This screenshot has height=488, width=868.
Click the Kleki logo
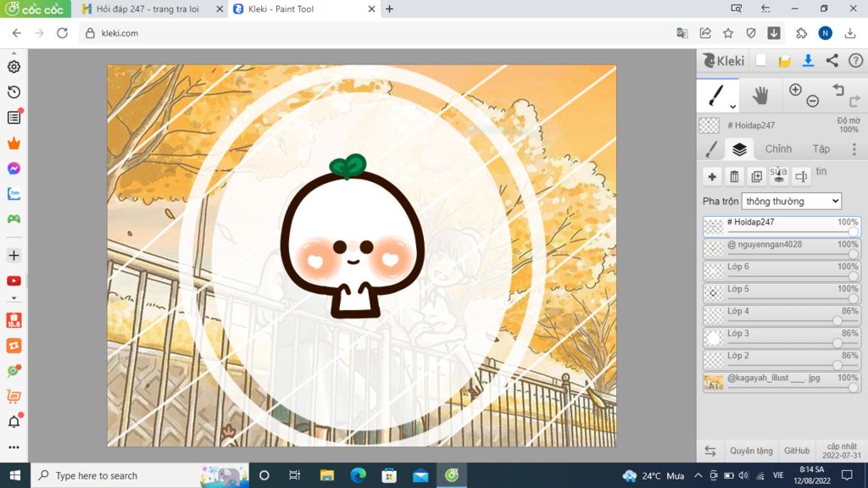point(724,60)
